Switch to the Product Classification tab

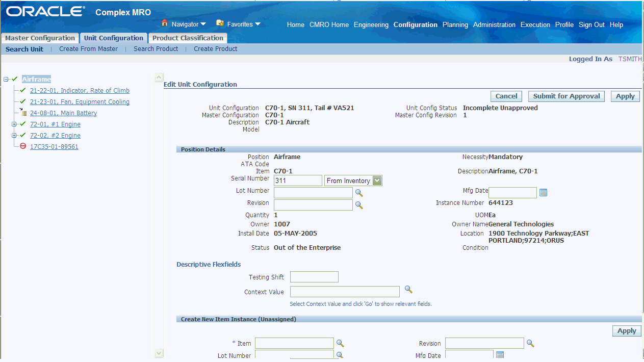click(x=188, y=38)
